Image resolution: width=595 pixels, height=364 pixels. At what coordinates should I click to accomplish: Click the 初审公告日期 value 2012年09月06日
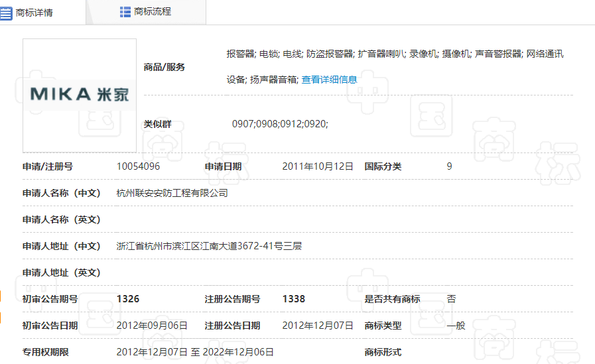152,326
